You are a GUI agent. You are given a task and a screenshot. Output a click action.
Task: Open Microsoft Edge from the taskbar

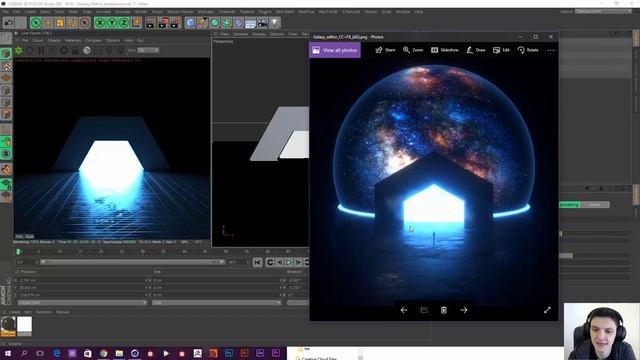point(56,353)
